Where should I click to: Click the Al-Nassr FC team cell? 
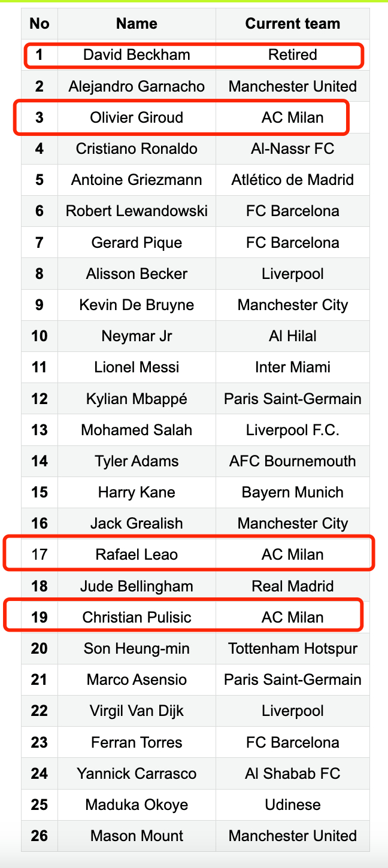click(293, 149)
